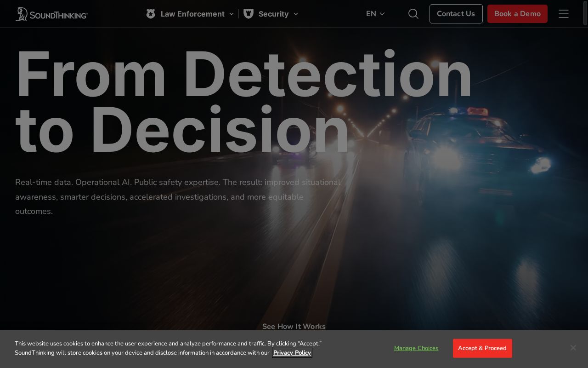Click Accept & Proceed for cookies
Viewport: 588px width, 368px height.
pyautogui.click(x=482, y=348)
